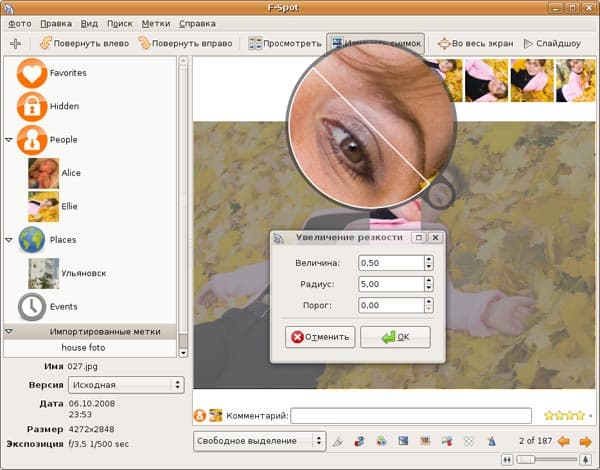Screen dimensions: 600x470
Task: Click the Величина value field
Action: 391,263
